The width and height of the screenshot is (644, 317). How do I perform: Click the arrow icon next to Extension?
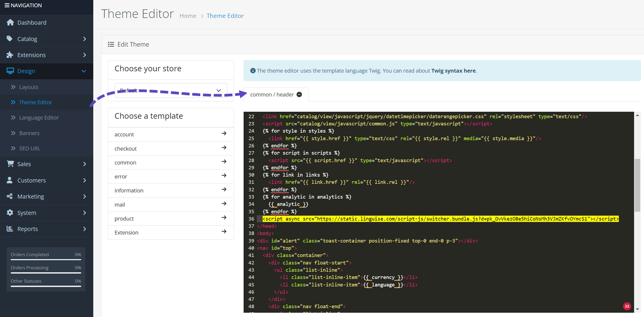pyautogui.click(x=224, y=232)
